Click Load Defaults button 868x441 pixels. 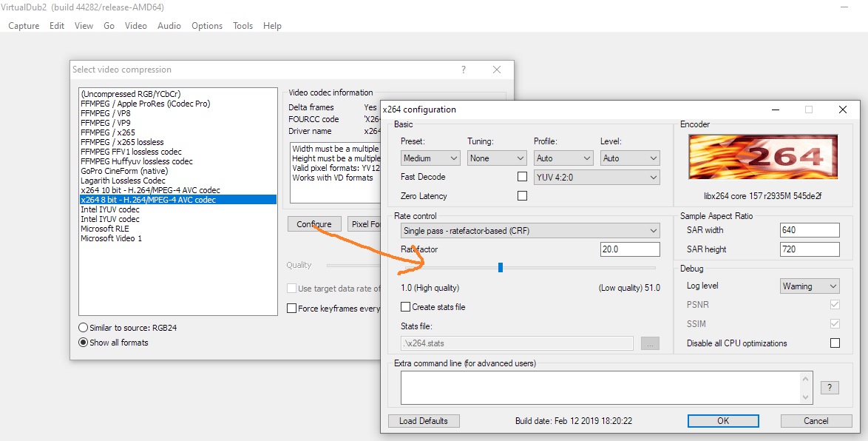coord(424,421)
